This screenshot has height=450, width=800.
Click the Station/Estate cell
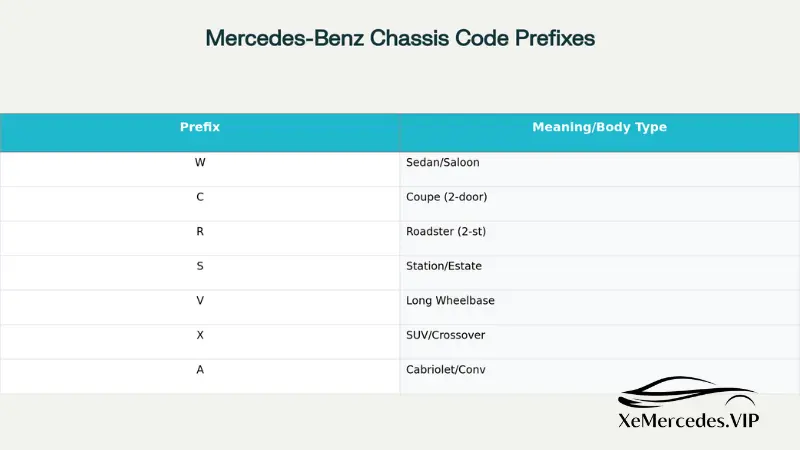click(444, 266)
